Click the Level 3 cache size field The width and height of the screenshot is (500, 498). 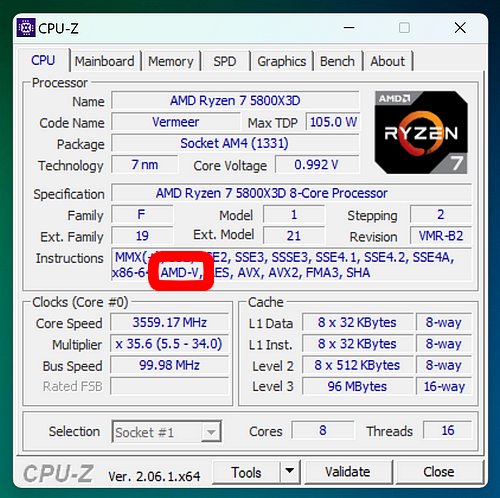pyautogui.click(x=357, y=386)
